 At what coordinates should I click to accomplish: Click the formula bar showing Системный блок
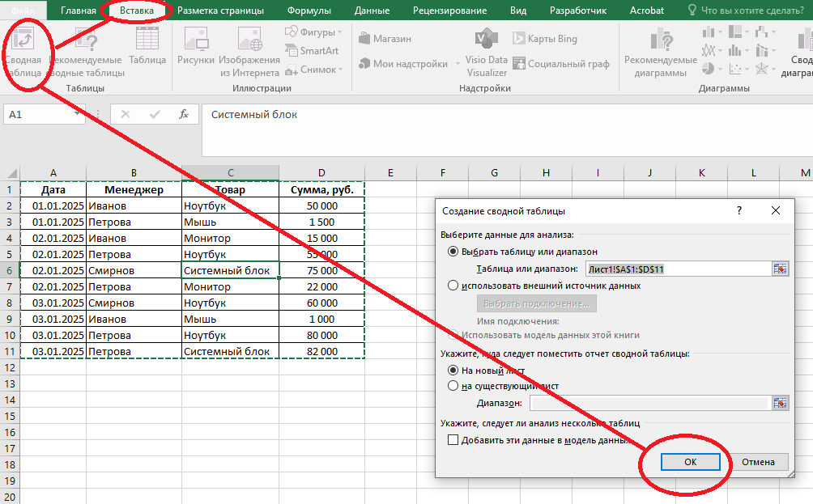coord(507,130)
